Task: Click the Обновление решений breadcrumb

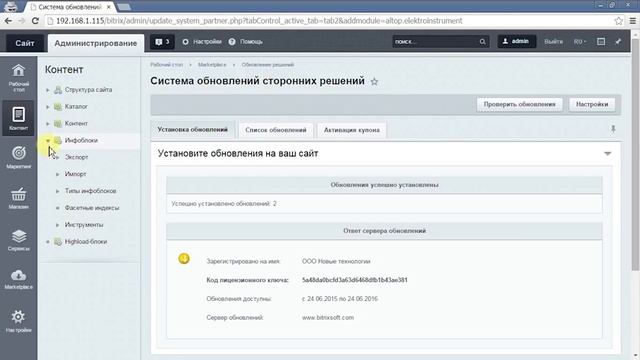Action: point(268,64)
